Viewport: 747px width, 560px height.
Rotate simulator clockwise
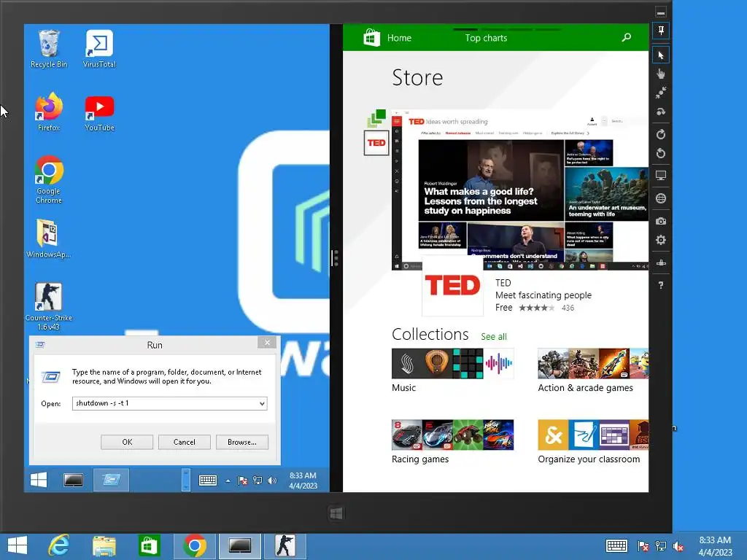(x=661, y=135)
